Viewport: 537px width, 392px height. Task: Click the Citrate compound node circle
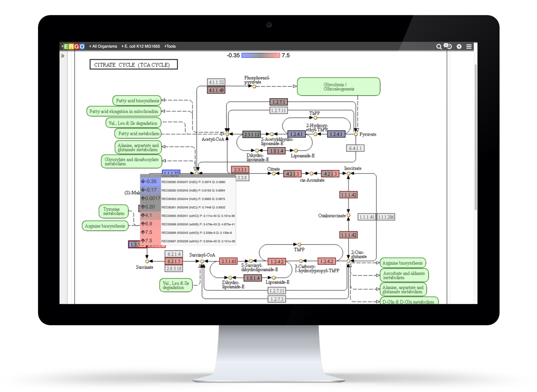(x=274, y=174)
